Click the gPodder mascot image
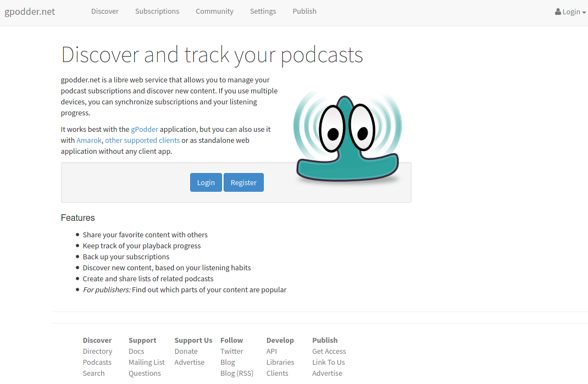The width and height of the screenshot is (588, 384). [347, 136]
